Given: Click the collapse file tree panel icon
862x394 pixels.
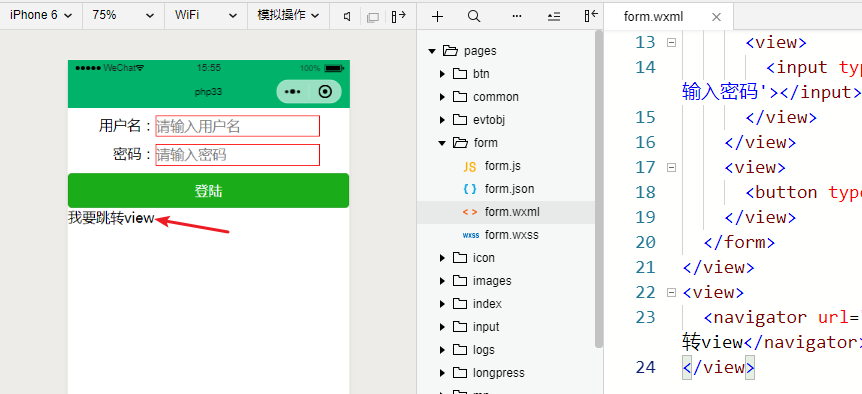Looking at the screenshot, I should pos(591,16).
